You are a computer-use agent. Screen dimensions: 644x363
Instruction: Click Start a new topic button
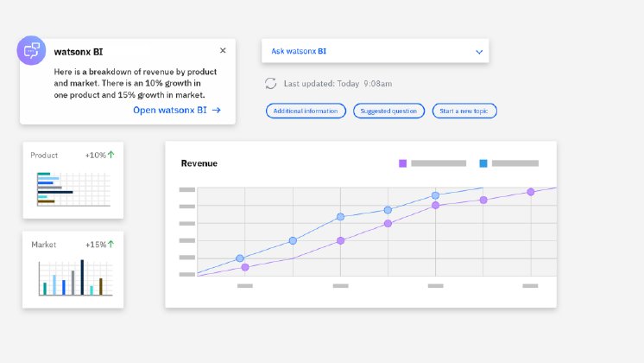pyautogui.click(x=464, y=111)
